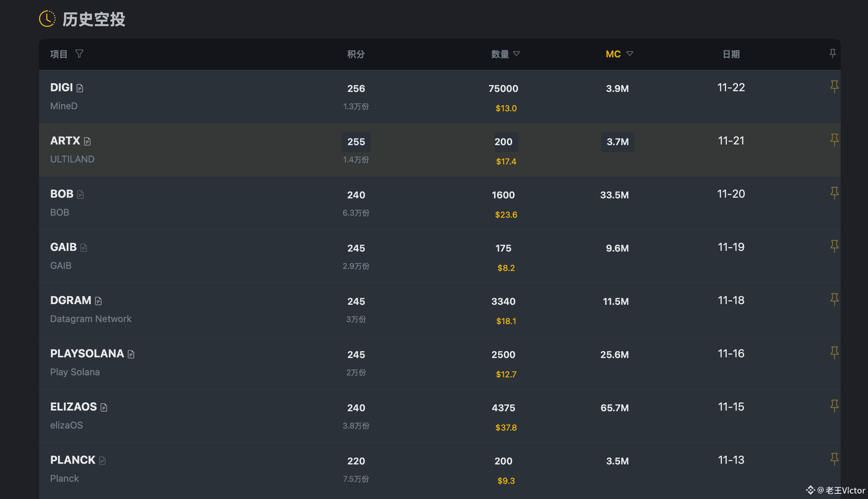
Task: Pin the ARTX airdrop row
Action: point(834,140)
